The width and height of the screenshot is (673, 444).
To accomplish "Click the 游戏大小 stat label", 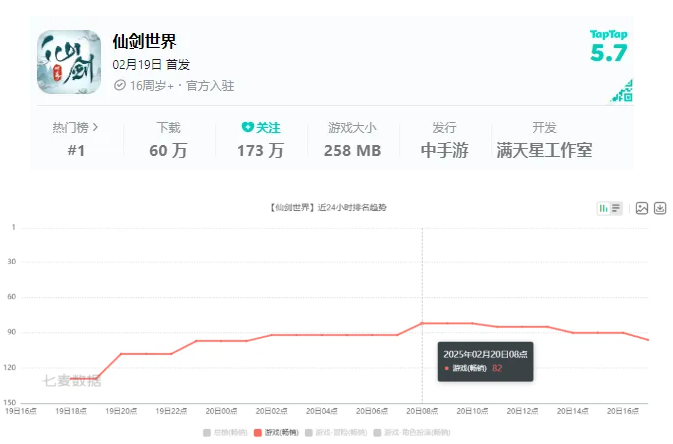I will (352, 128).
